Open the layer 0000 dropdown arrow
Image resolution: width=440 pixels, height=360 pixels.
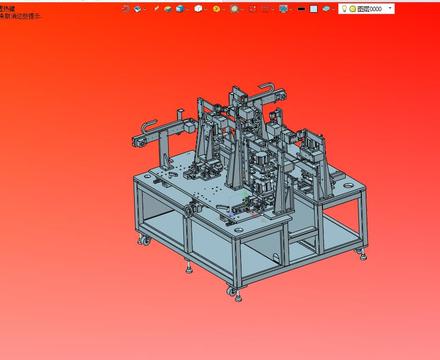click(x=390, y=8)
